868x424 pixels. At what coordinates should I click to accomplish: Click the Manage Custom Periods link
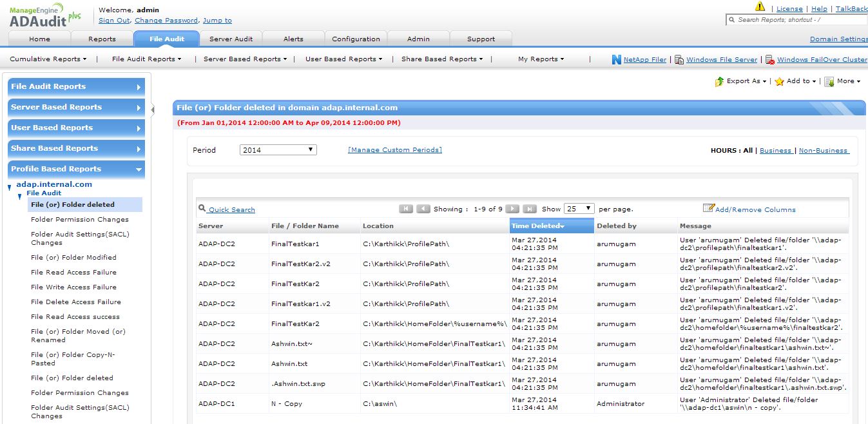[394, 149]
